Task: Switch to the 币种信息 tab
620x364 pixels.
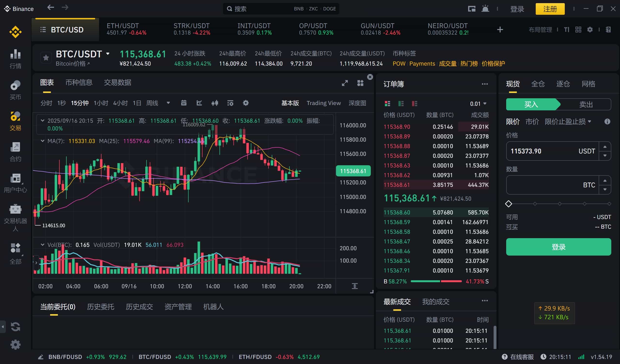Action: point(79,83)
